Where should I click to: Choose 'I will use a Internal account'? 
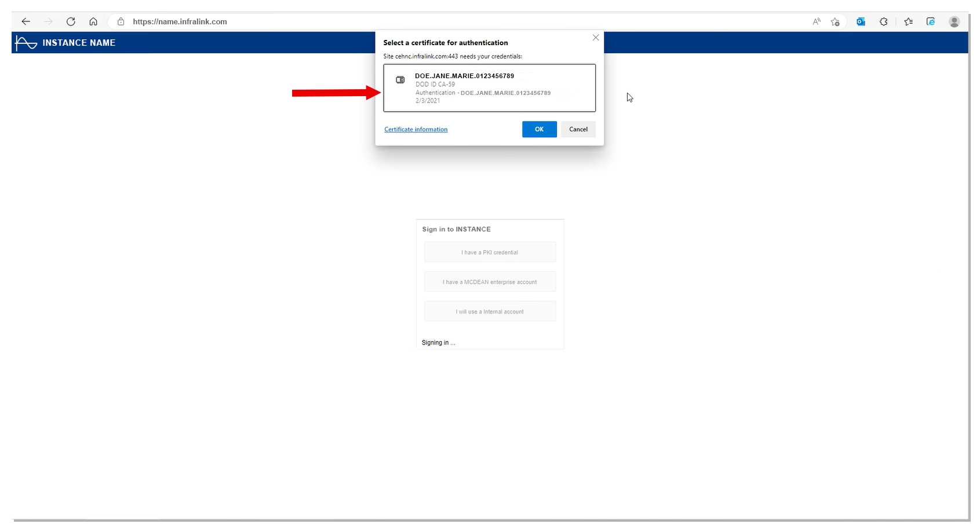490,312
